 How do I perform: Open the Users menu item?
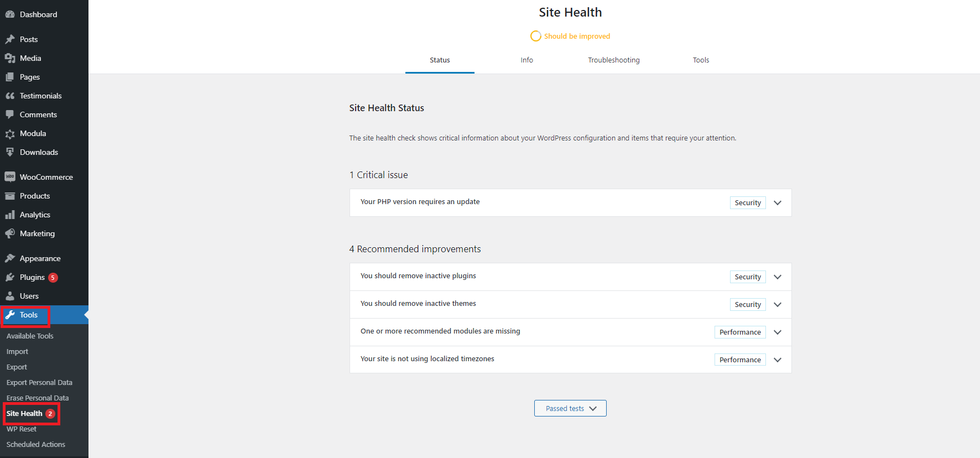[44, 296]
